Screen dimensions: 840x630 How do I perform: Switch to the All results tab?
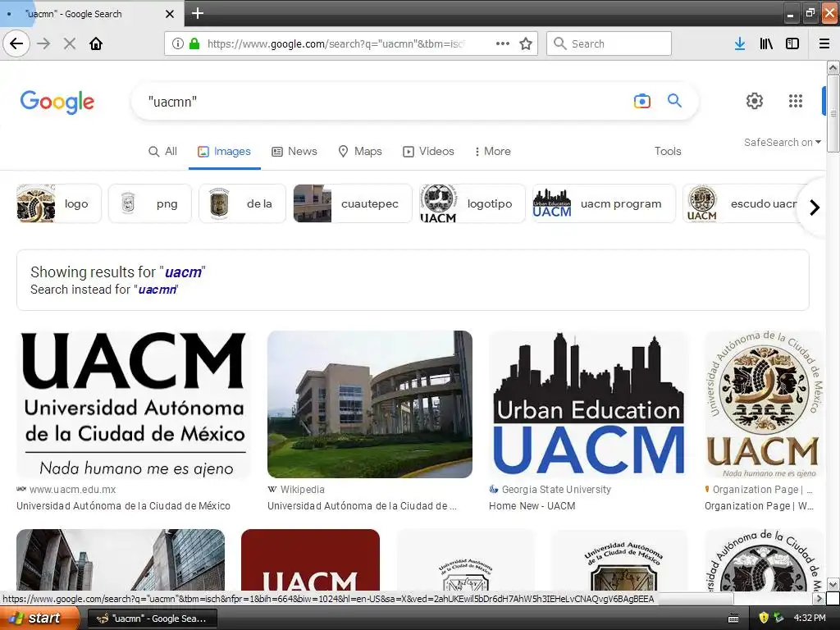163,152
